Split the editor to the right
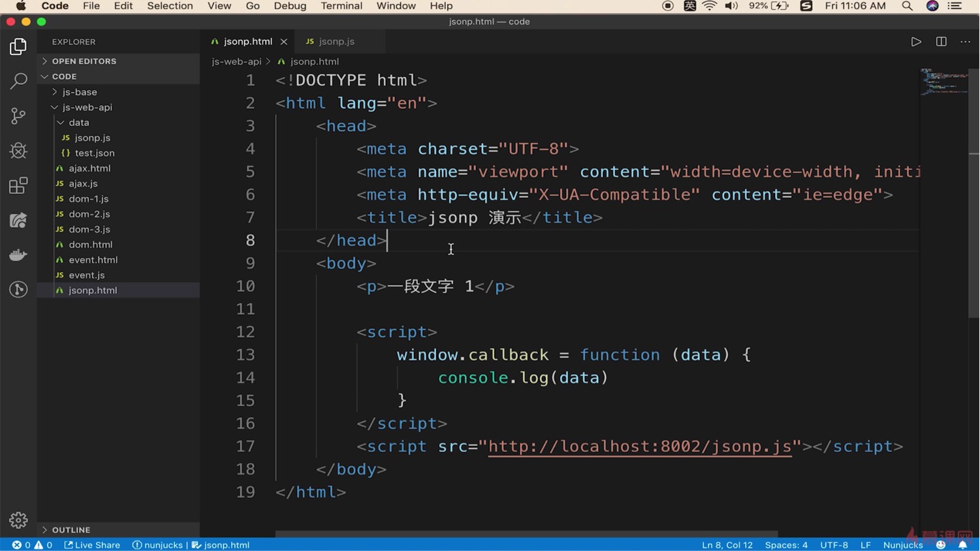980x551 pixels. (941, 42)
